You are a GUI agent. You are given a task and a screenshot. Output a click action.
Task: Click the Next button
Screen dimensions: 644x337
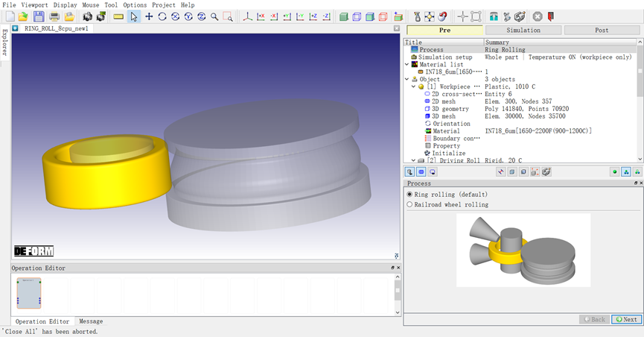point(625,319)
